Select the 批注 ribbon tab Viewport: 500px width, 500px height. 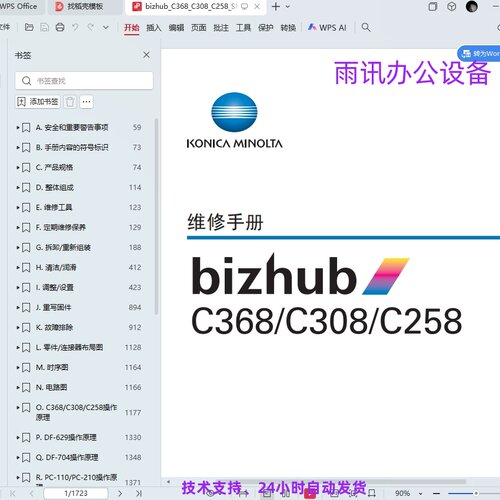[x=221, y=28]
